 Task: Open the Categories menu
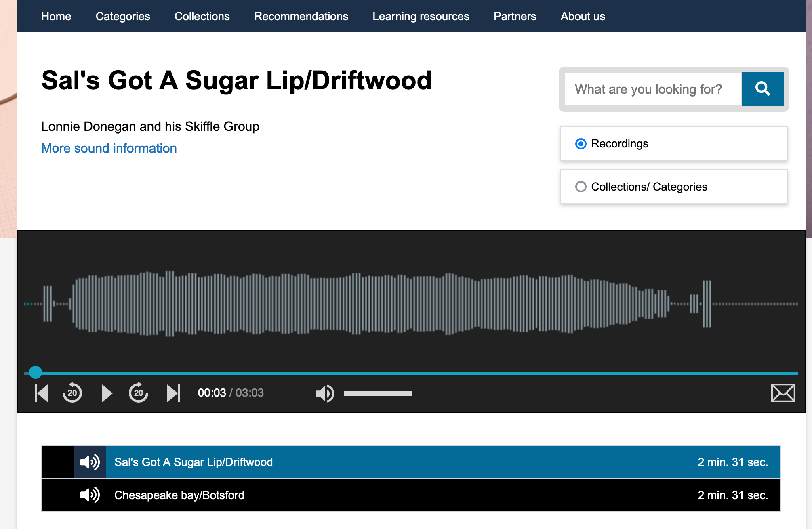point(122,16)
